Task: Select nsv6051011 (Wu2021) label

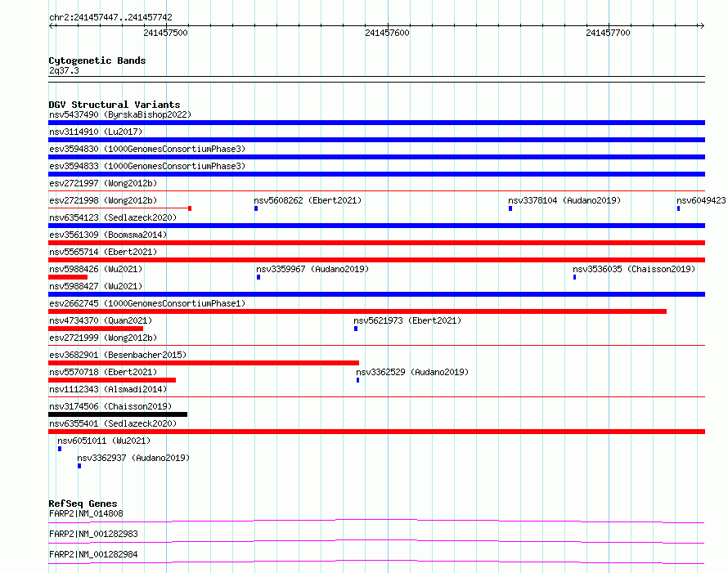Action: (104, 441)
